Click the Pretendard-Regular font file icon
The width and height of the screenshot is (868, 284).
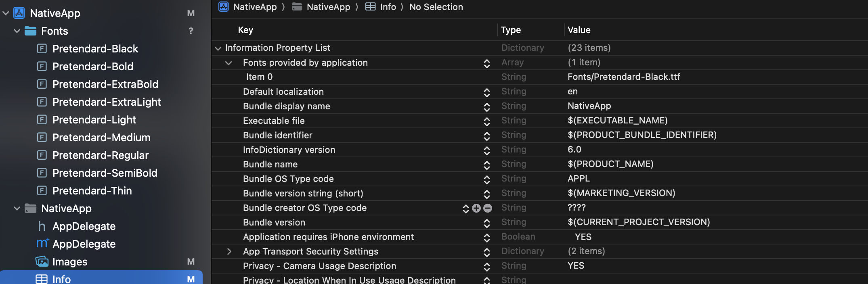(42, 155)
